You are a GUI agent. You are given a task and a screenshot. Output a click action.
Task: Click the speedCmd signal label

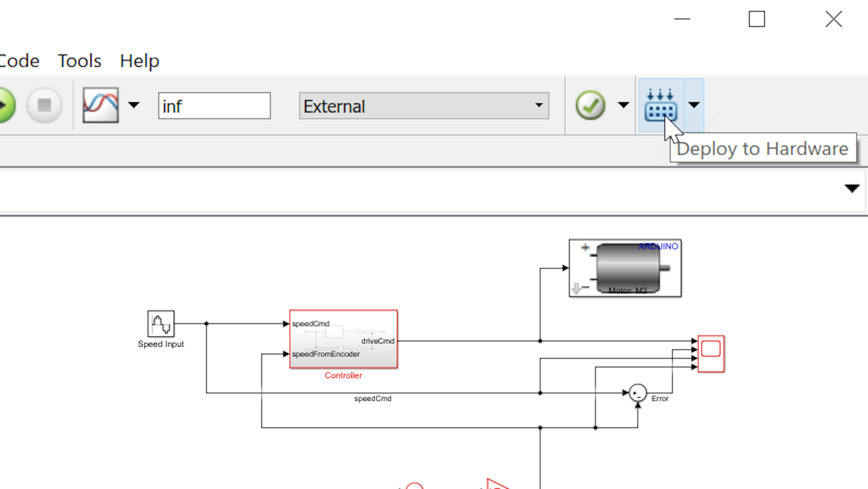(x=373, y=399)
